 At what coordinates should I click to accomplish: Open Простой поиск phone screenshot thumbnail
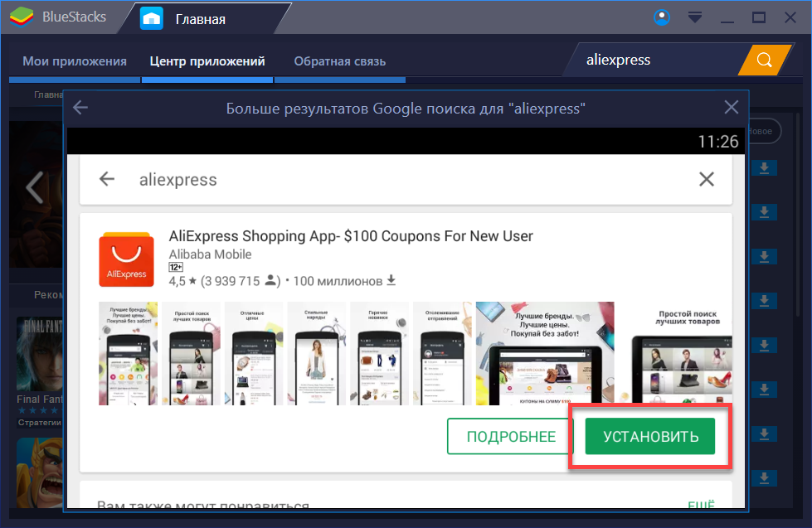coord(191,353)
